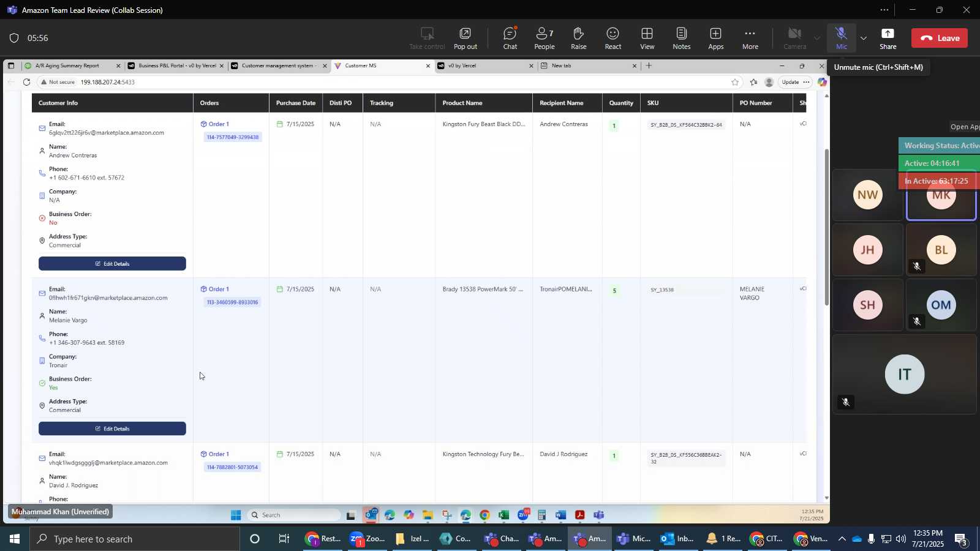The width and height of the screenshot is (980, 551).
Task: Unmute the microphone
Action: click(x=842, y=38)
